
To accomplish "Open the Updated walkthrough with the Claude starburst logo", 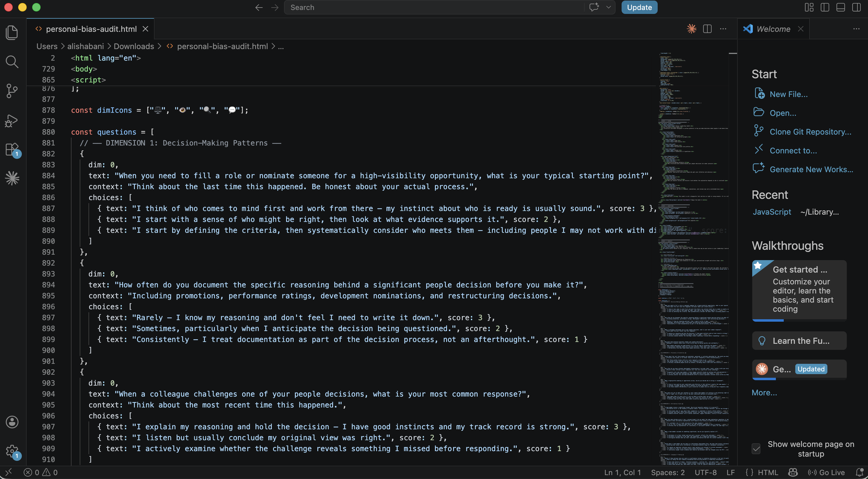I will tap(799, 369).
